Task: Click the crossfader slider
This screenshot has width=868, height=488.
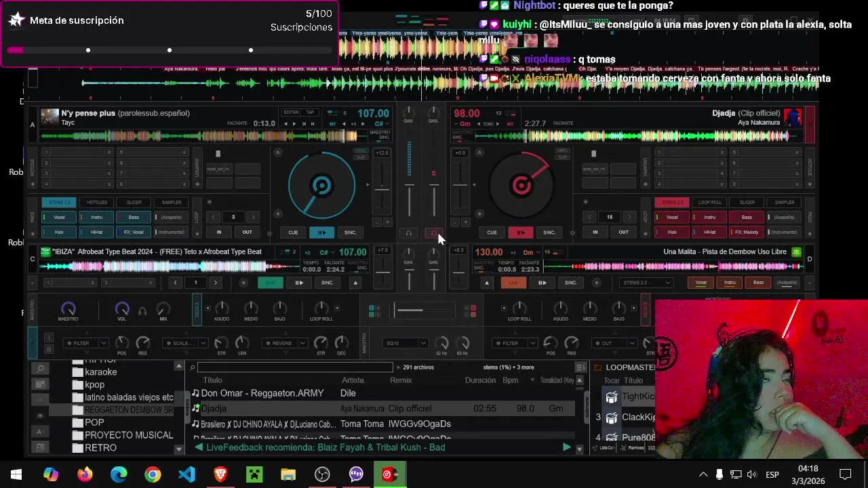Action: tap(423, 310)
